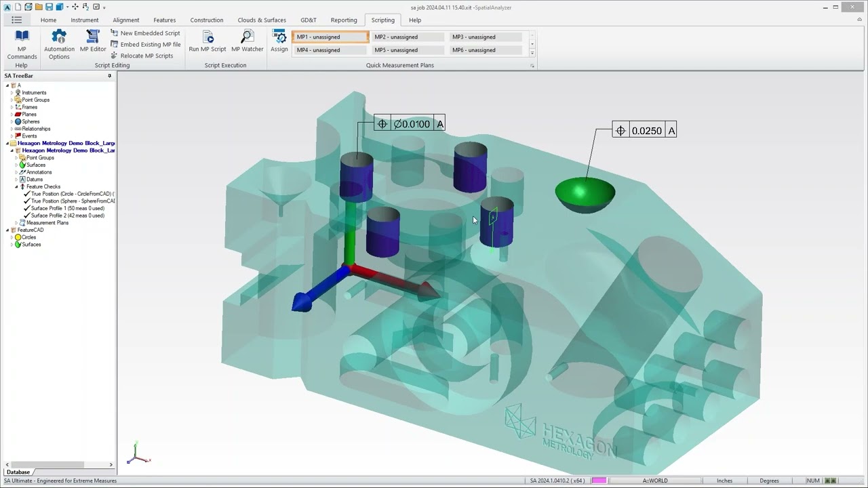Launch the MP Editor
Image resolution: width=868 pixels, height=488 pixels.
point(93,41)
